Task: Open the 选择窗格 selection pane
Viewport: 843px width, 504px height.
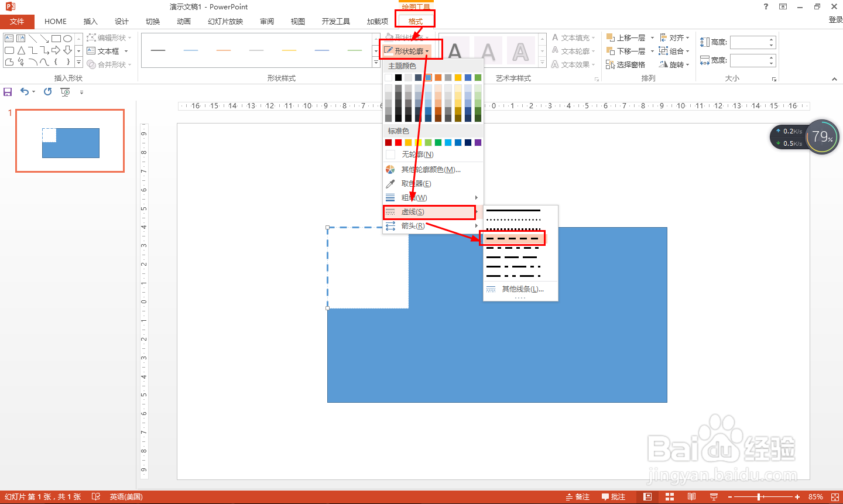Action: pos(625,64)
